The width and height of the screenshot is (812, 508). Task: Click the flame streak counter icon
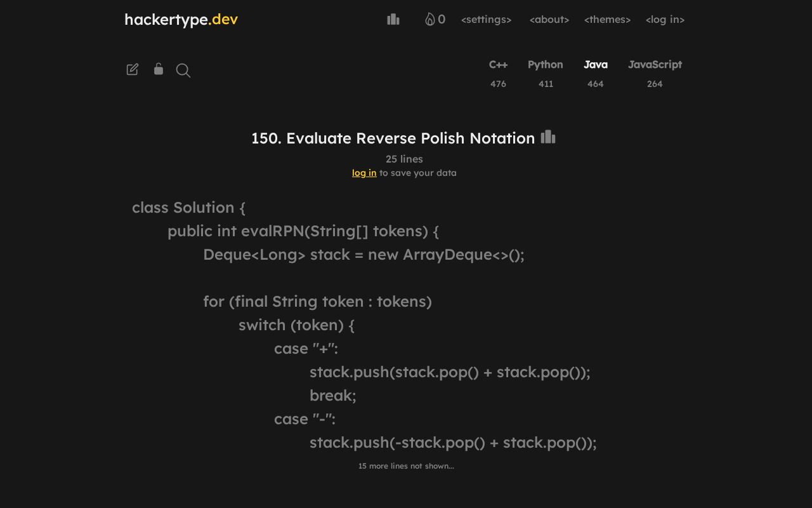click(430, 20)
